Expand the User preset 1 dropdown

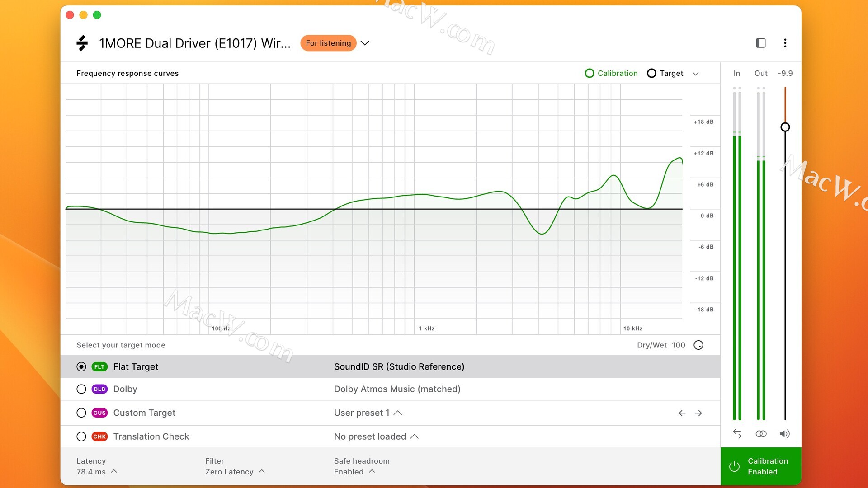368,413
